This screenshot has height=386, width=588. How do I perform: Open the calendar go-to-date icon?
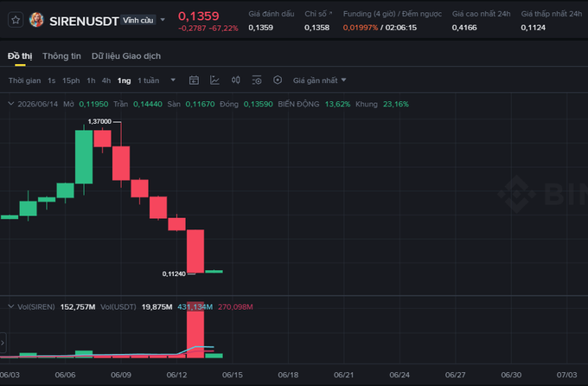(194, 80)
